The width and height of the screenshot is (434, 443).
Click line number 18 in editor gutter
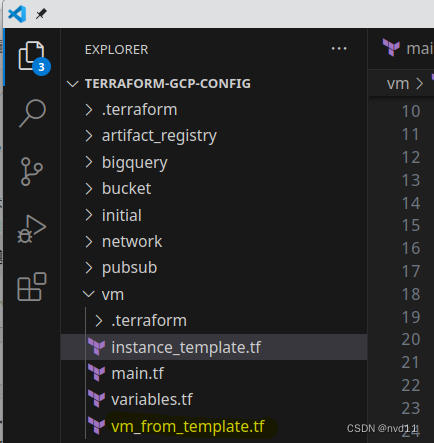(411, 294)
